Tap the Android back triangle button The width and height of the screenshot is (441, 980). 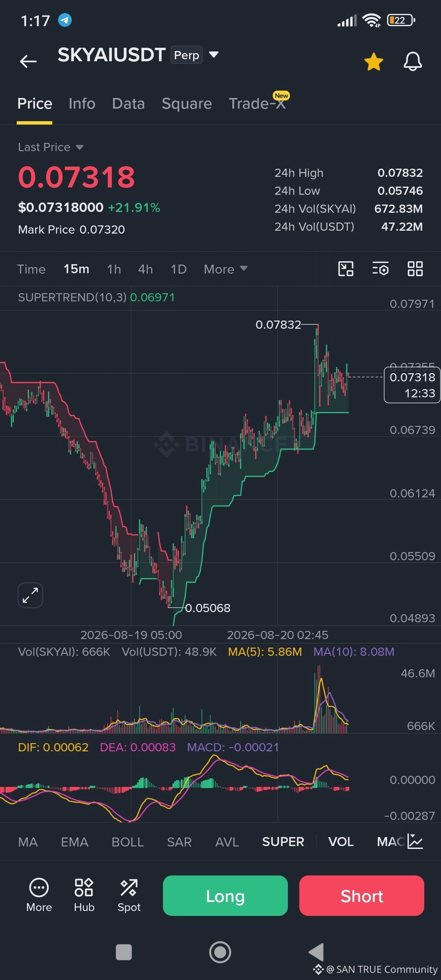point(316,952)
